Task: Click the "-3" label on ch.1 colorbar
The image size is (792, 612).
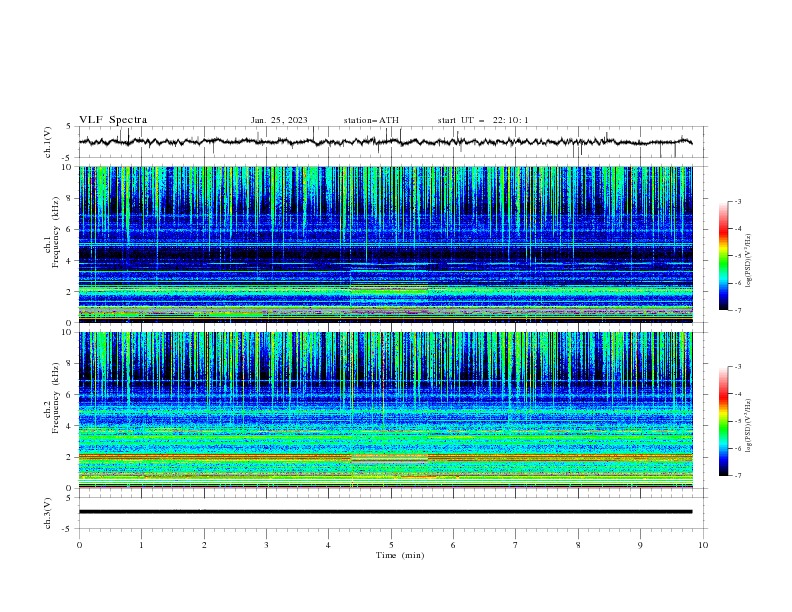Action: (x=738, y=201)
